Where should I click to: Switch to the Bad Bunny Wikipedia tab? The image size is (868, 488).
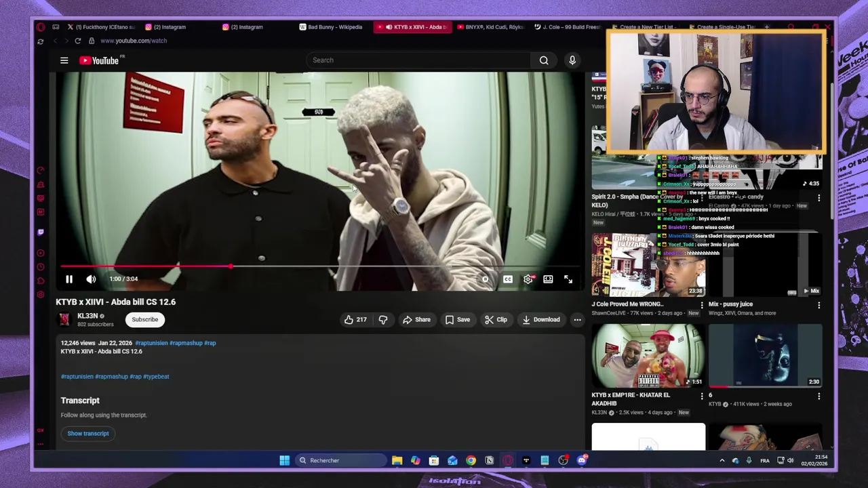tap(331, 27)
